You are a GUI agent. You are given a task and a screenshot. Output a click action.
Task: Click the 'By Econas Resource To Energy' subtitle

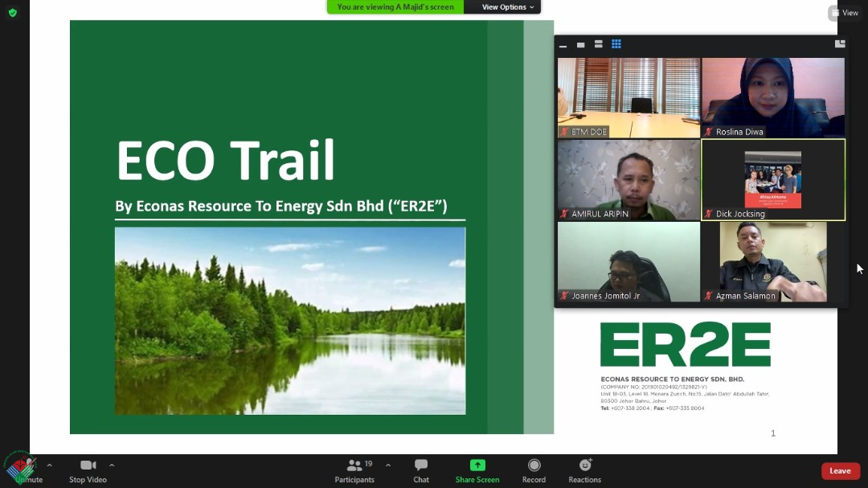coord(281,206)
